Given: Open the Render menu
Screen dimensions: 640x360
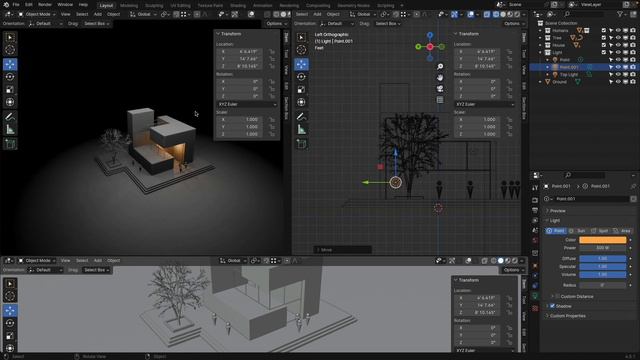Looking at the screenshot, I should pos(45,4).
